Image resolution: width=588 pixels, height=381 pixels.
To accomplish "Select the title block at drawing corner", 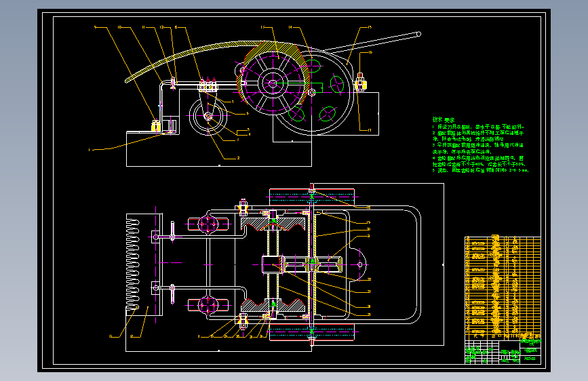I will pos(503,352).
